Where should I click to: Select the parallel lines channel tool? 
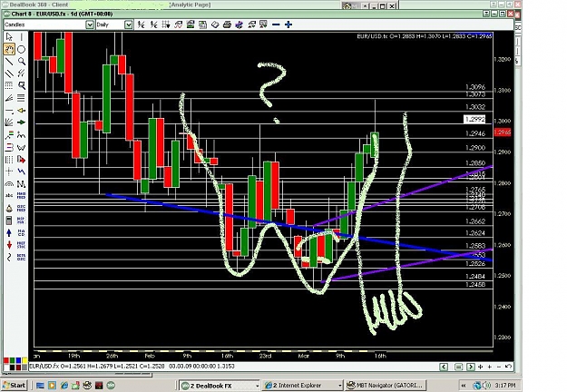(9, 73)
